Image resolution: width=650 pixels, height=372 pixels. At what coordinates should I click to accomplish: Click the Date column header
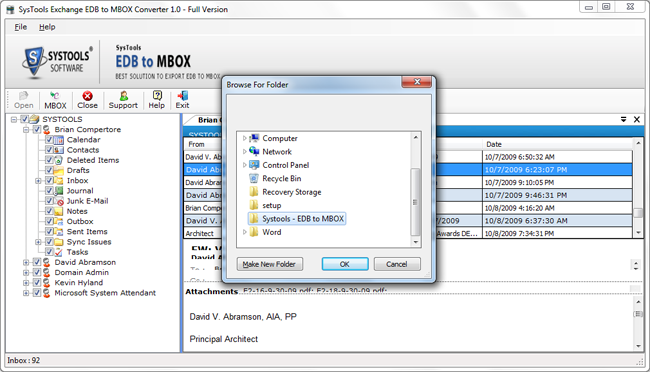(x=557, y=144)
